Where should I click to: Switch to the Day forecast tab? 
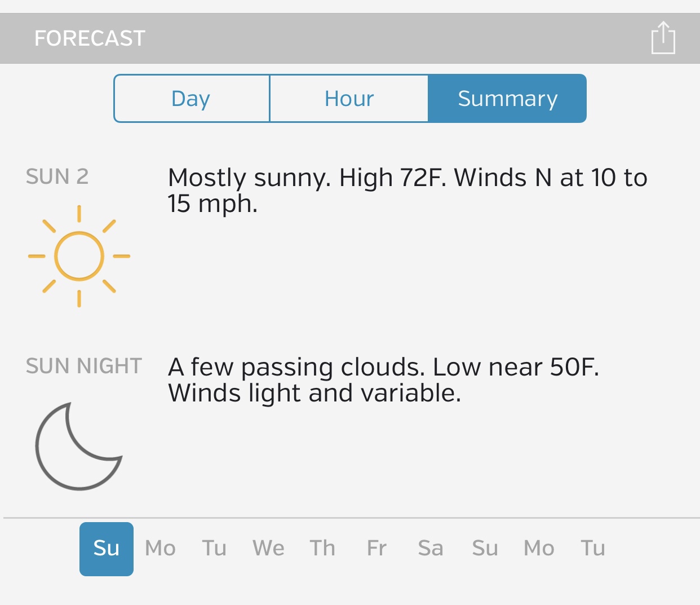[x=191, y=99]
